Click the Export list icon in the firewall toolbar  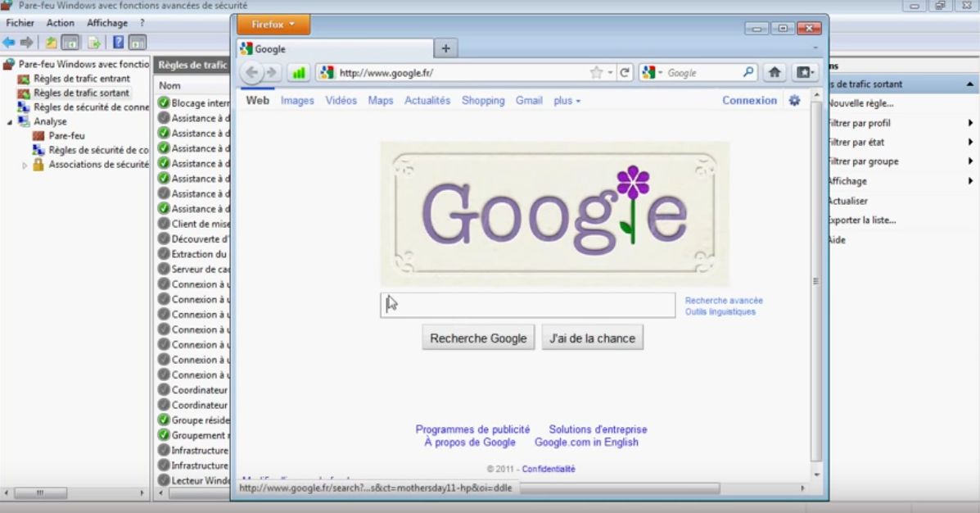[94, 43]
